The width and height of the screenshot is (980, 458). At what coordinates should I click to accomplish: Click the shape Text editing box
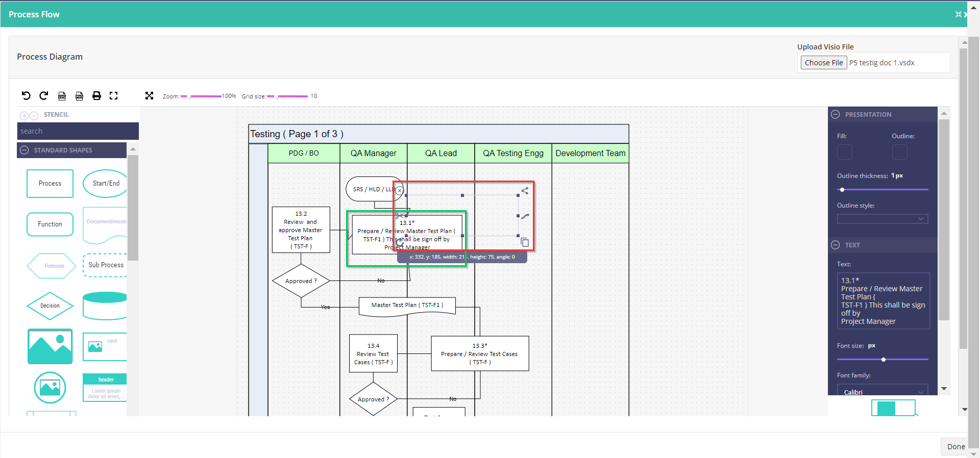click(884, 301)
